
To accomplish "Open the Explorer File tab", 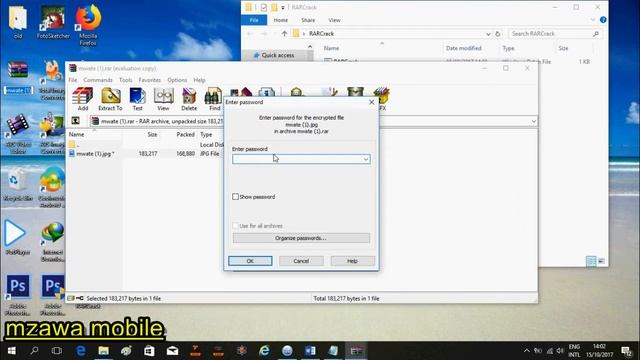I will point(254,20).
